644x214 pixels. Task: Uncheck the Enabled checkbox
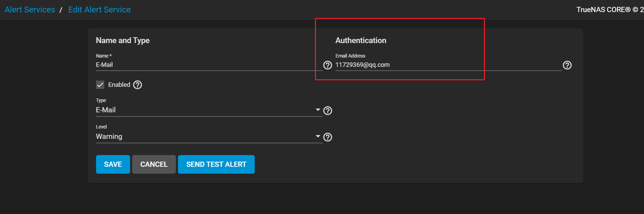(100, 85)
